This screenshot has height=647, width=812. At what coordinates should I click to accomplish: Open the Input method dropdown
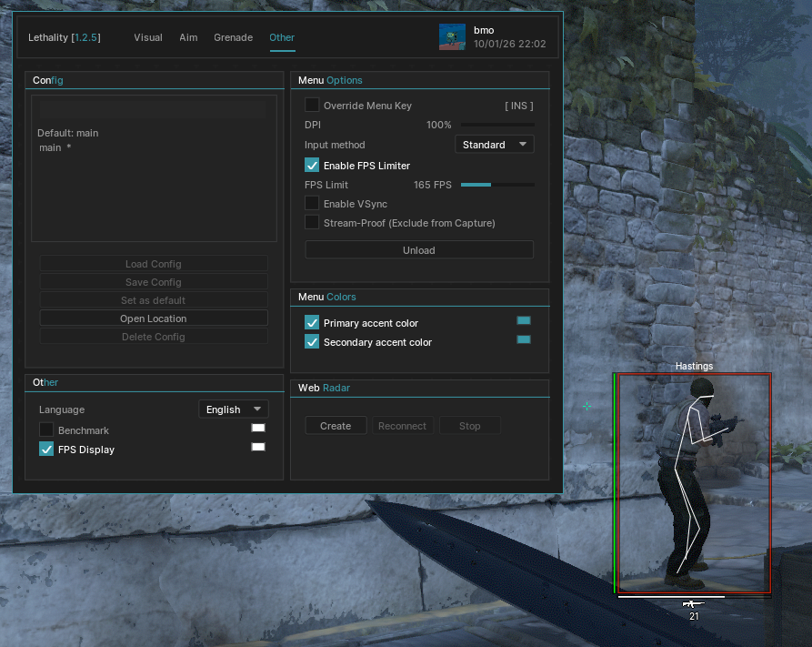click(x=494, y=145)
